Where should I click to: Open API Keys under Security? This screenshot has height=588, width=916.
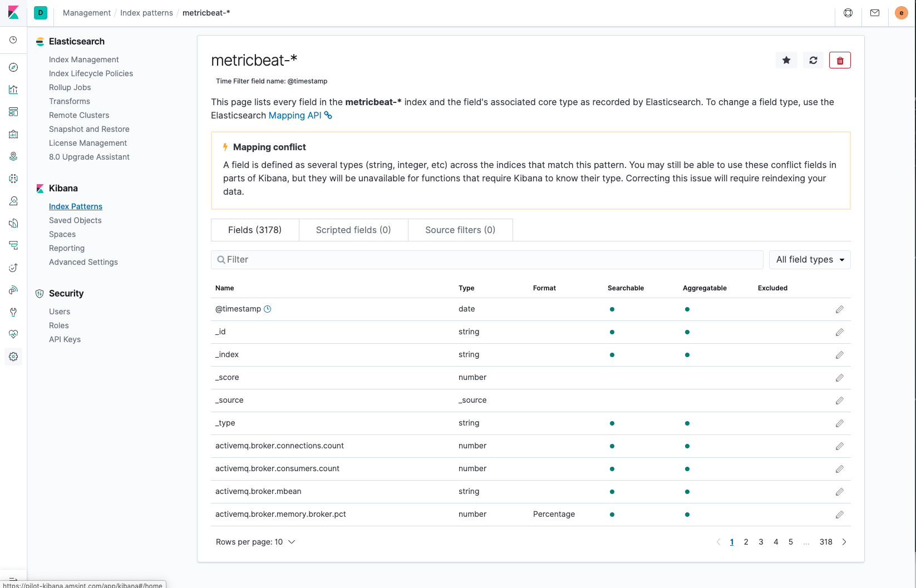coord(65,339)
